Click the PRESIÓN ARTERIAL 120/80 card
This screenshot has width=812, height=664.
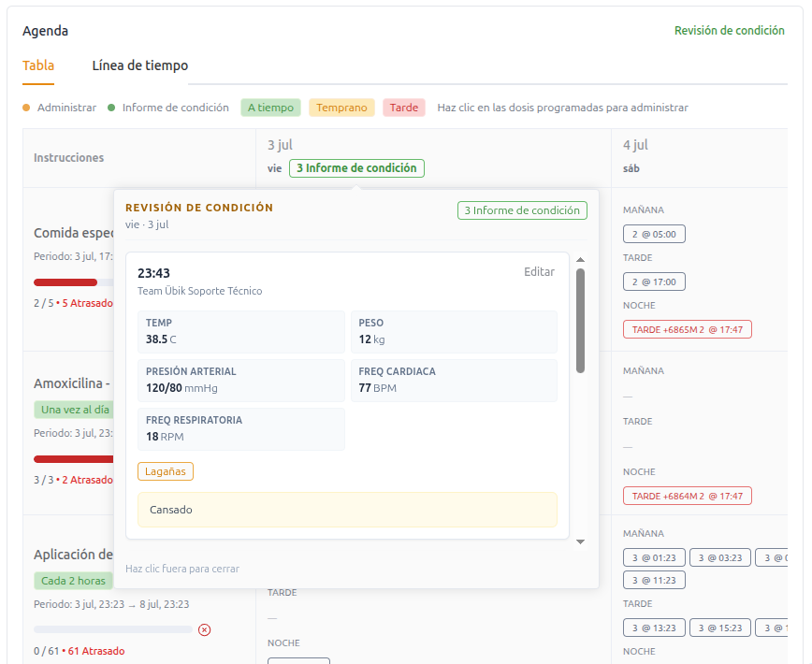click(x=241, y=381)
